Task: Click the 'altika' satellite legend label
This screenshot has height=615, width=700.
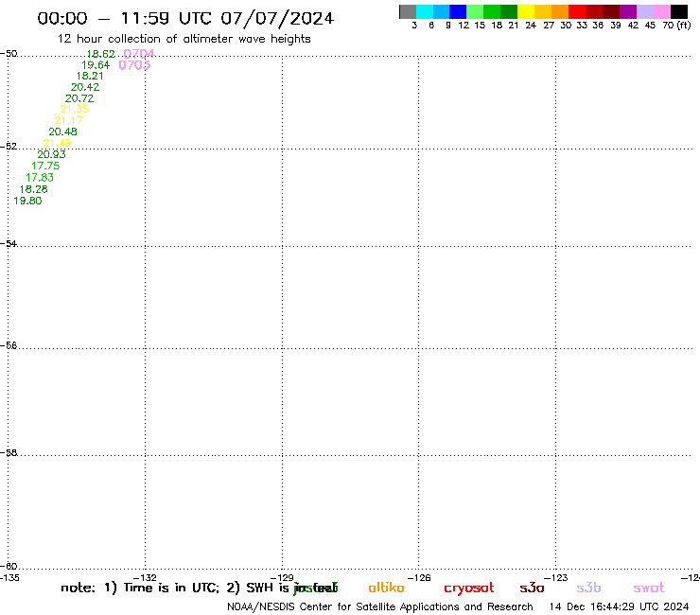Action: click(386, 588)
